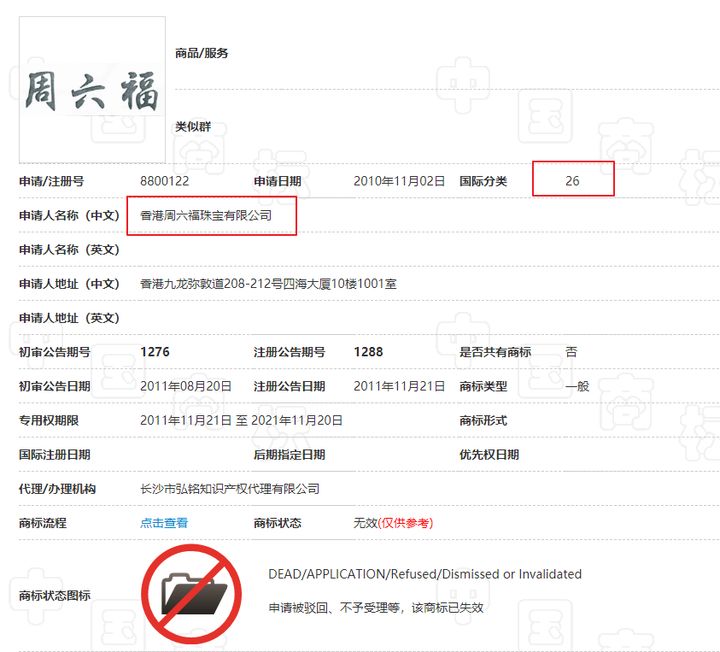Click the application date 2010年11月02日
Viewport: 720px width, 652px height.
point(399,181)
